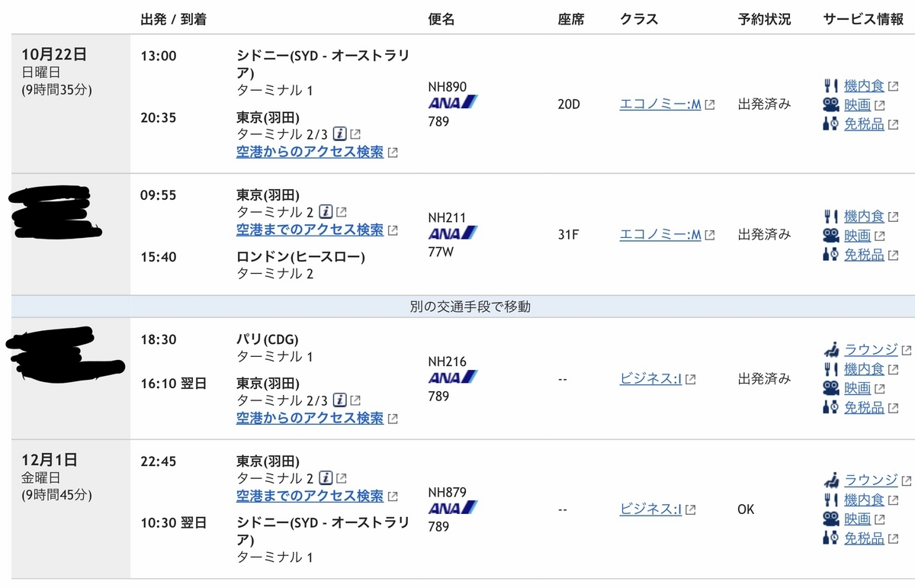Open エコノミー:M class link for NH890
915x588 pixels.
[x=660, y=104]
